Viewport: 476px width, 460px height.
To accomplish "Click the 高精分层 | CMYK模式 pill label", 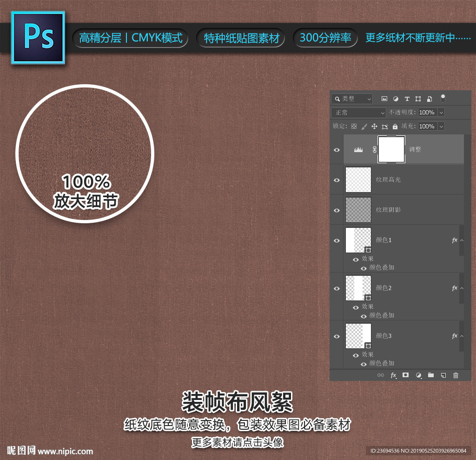I will coord(131,38).
